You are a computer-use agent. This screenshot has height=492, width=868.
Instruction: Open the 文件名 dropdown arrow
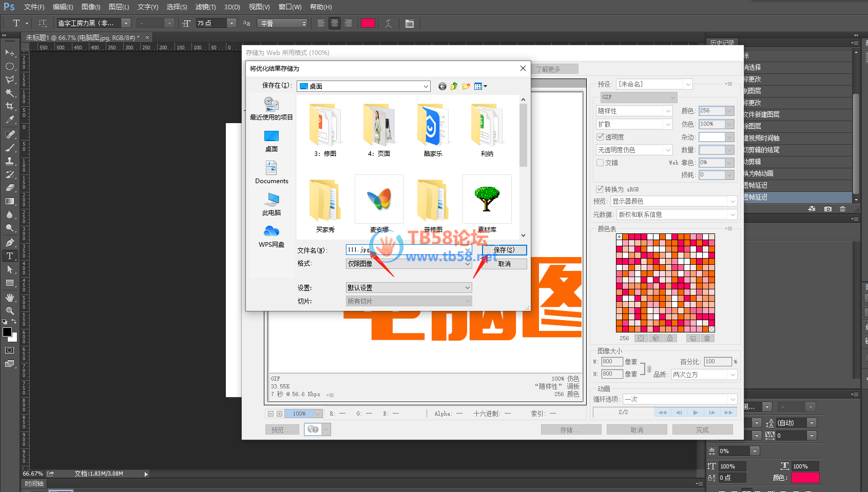tap(468, 250)
